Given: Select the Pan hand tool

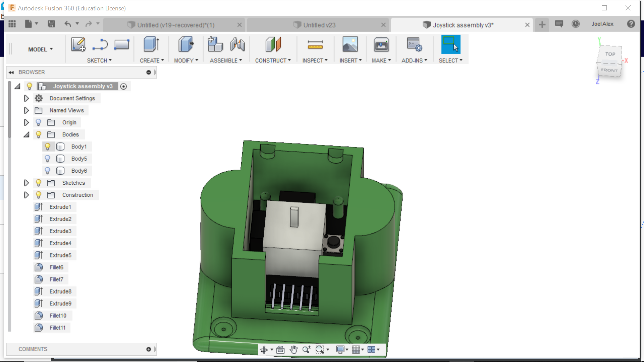Looking at the screenshot, I should pyautogui.click(x=293, y=350).
